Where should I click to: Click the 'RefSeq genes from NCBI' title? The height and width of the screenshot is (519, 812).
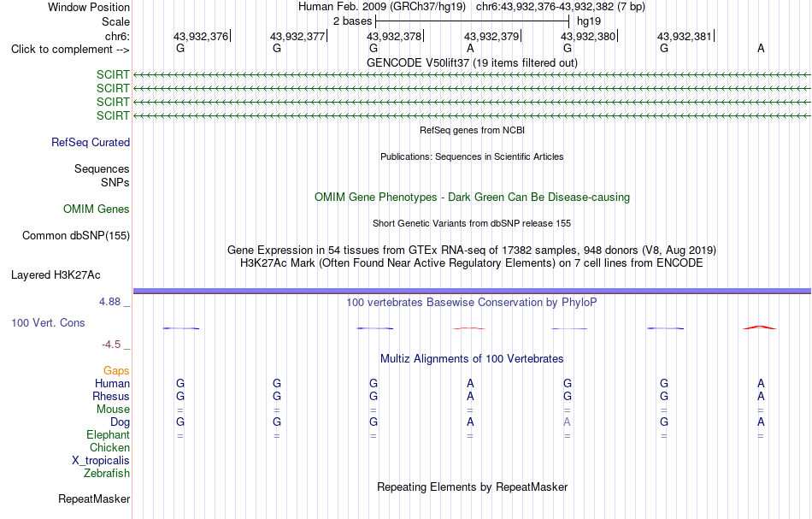(x=472, y=130)
